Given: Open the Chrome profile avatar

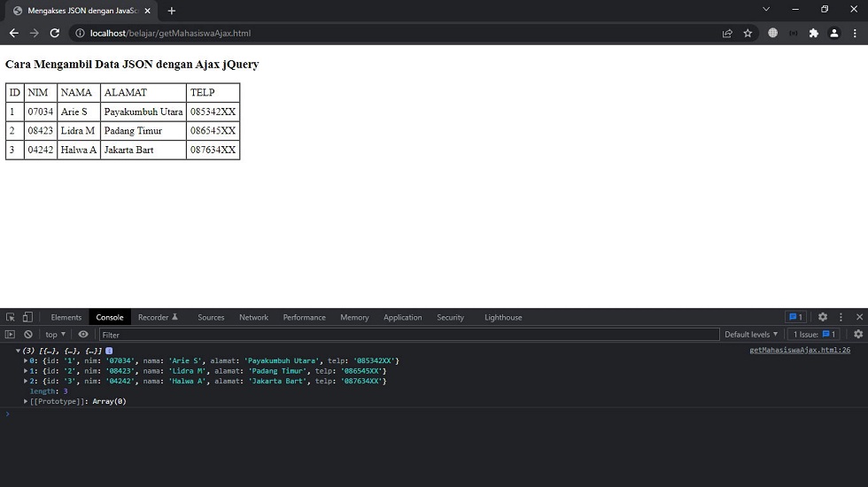Looking at the screenshot, I should 834,34.
